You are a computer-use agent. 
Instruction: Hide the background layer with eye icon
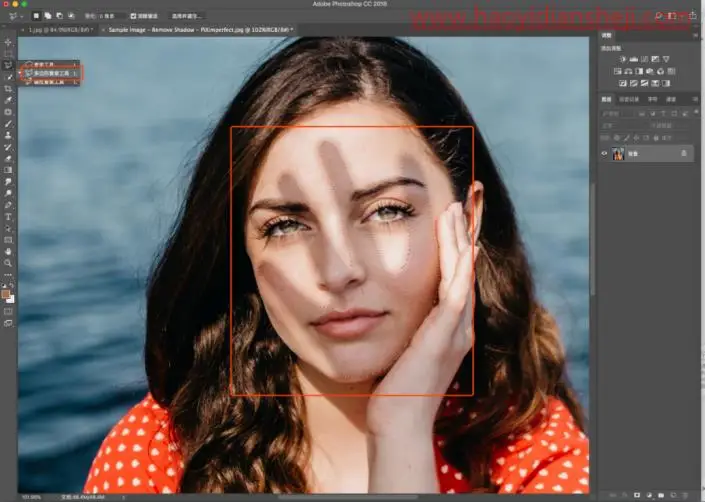click(x=604, y=154)
